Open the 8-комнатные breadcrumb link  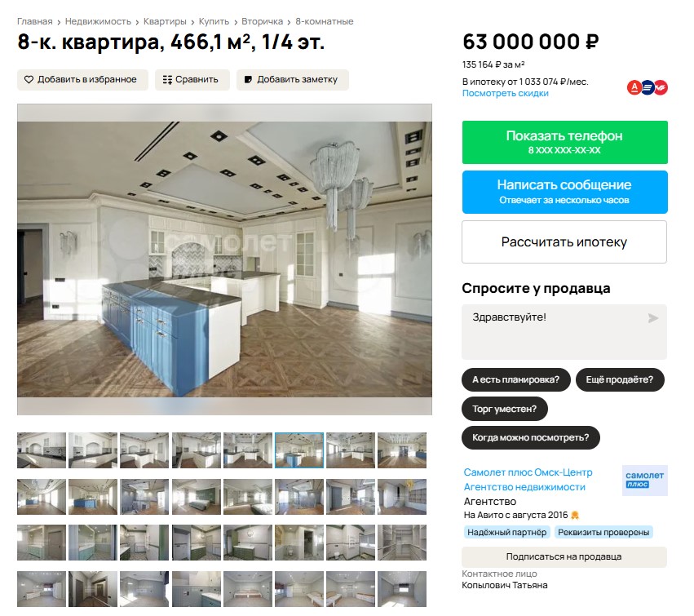(x=325, y=21)
